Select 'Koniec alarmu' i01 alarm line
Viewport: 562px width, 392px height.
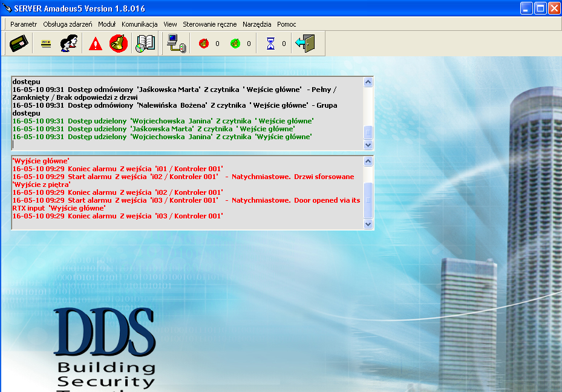(x=117, y=168)
